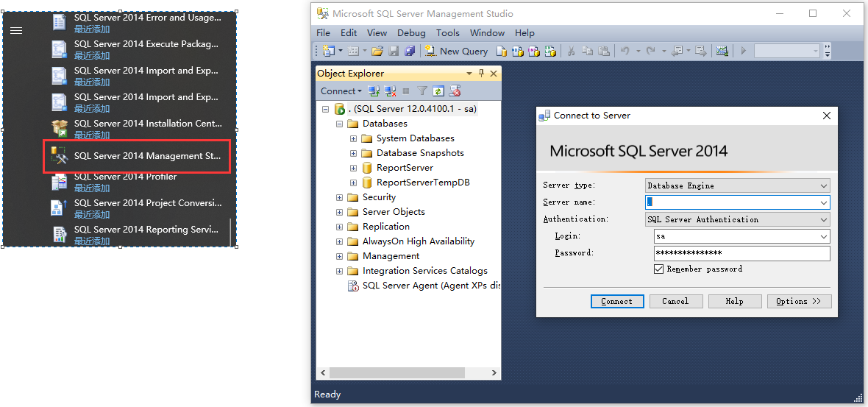Click the Analysis Services MDX Query icon
This screenshot has height=407, width=868.
(x=518, y=51)
